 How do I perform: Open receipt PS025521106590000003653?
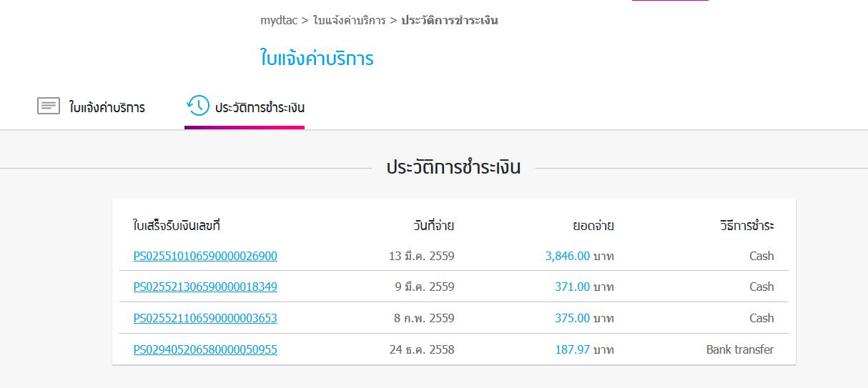(x=205, y=318)
